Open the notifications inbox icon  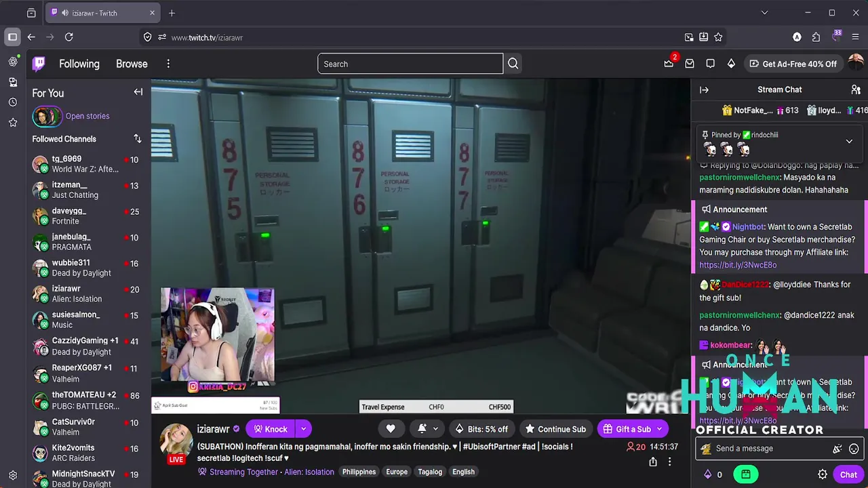tap(690, 64)
